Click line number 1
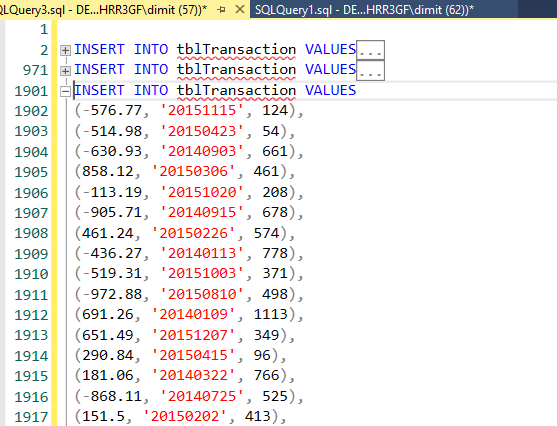557x426 pixels. [x=44, y=29]
